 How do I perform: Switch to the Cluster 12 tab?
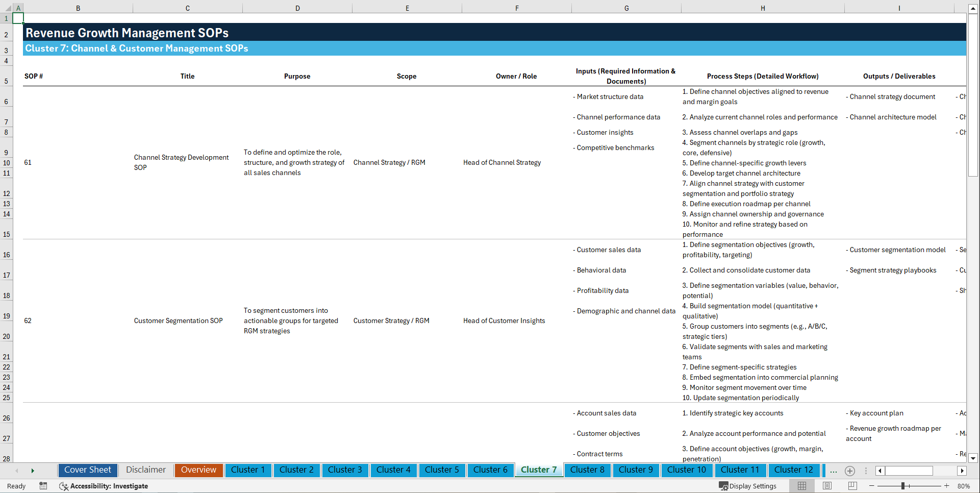(x=794, y=470)
